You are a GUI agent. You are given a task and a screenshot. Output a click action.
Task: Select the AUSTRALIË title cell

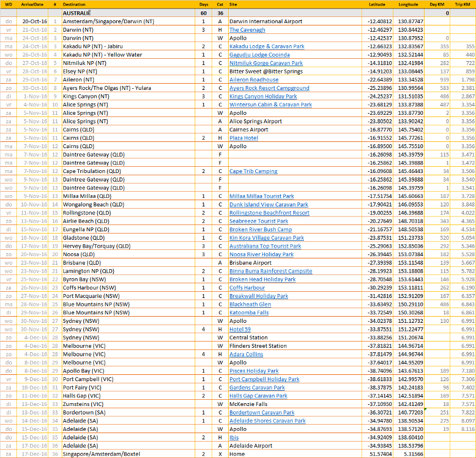(79, 12)
